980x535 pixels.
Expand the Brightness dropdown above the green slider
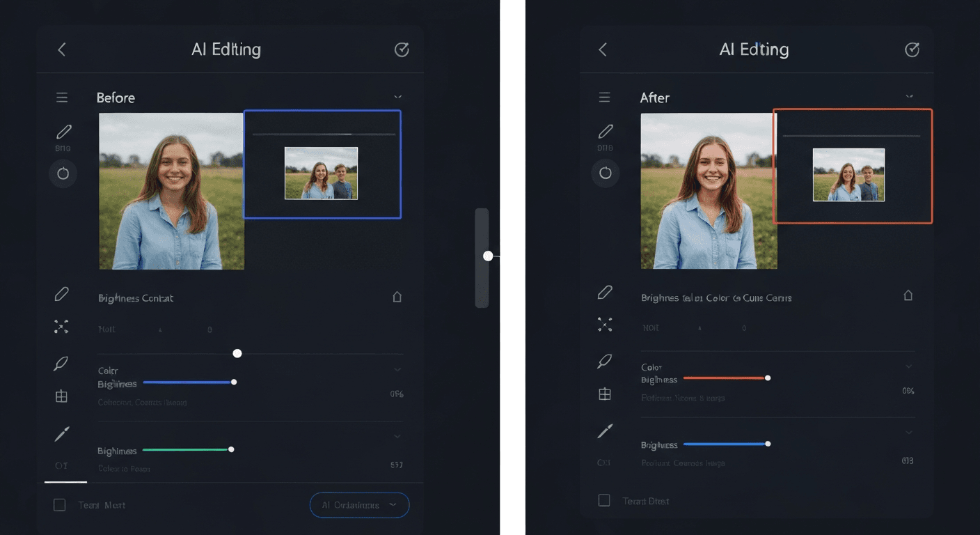tap(397, 436)
